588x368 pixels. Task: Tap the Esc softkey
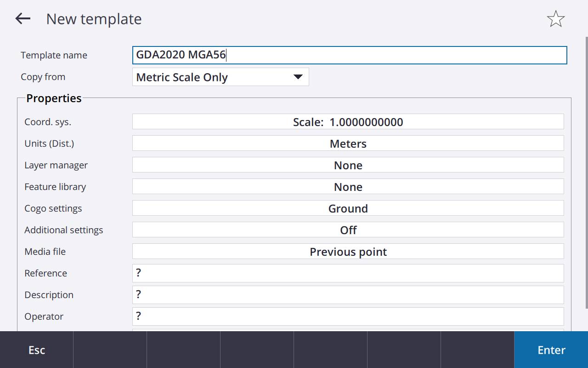37,350
